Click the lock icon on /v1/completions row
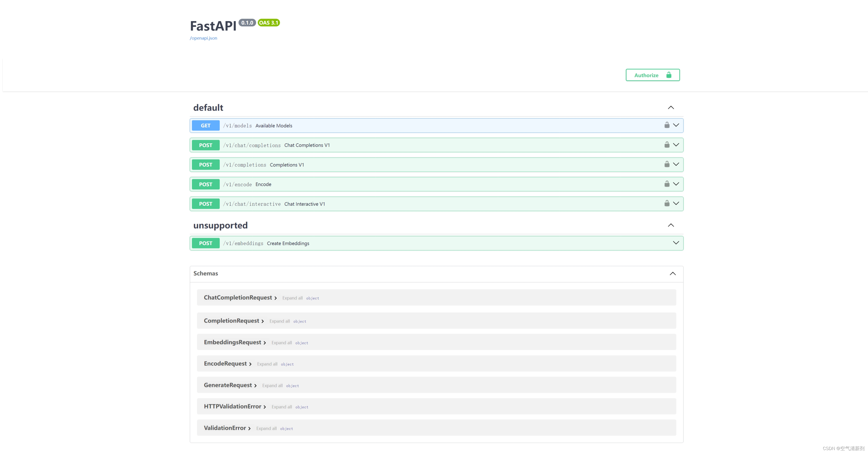 coord(667,164)
